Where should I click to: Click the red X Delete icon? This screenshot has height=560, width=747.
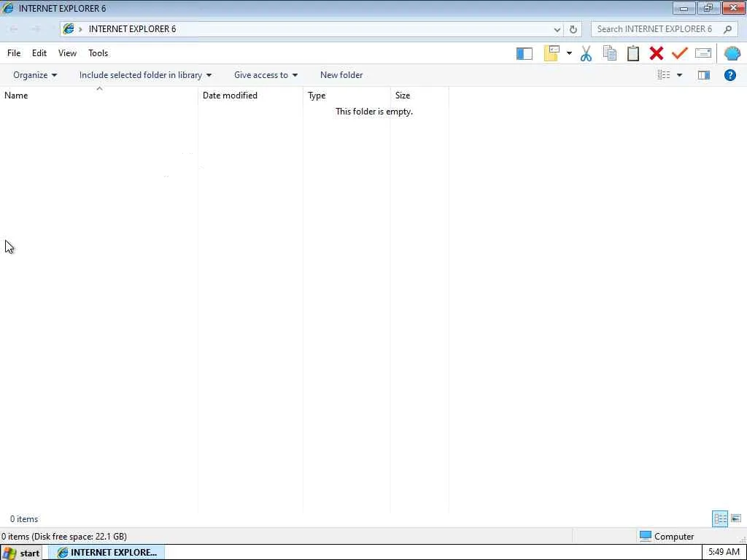657,53
